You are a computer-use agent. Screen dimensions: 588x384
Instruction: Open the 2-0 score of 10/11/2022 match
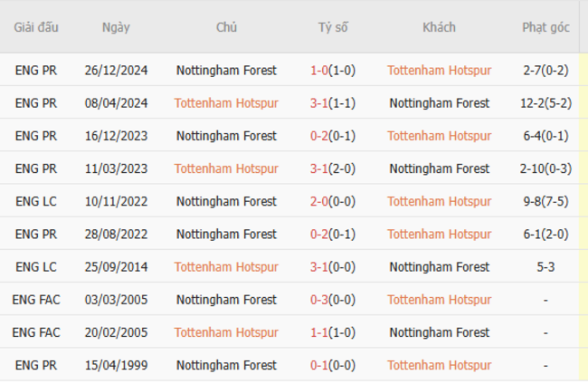click(x=320, y=201)
